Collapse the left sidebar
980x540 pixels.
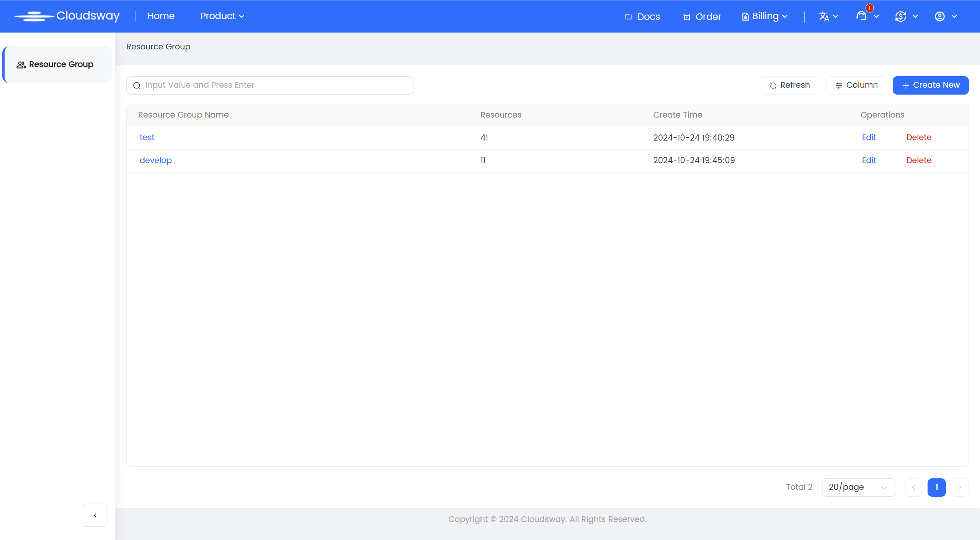pos(95,515)
